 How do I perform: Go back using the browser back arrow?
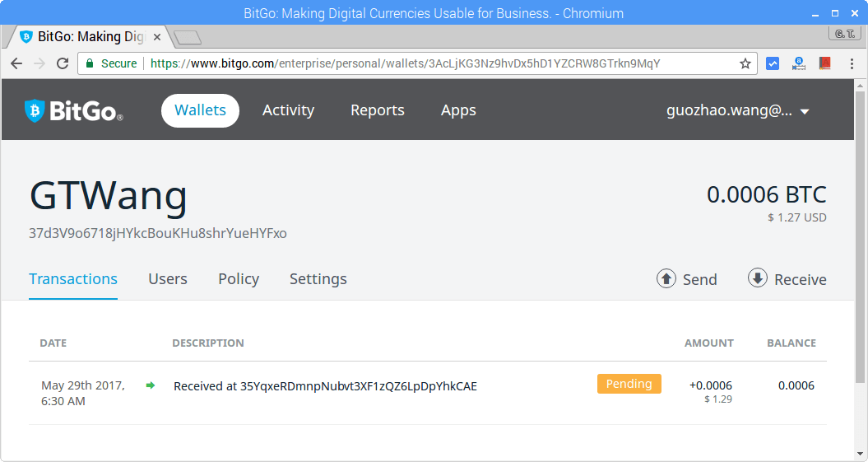point(16,63)
